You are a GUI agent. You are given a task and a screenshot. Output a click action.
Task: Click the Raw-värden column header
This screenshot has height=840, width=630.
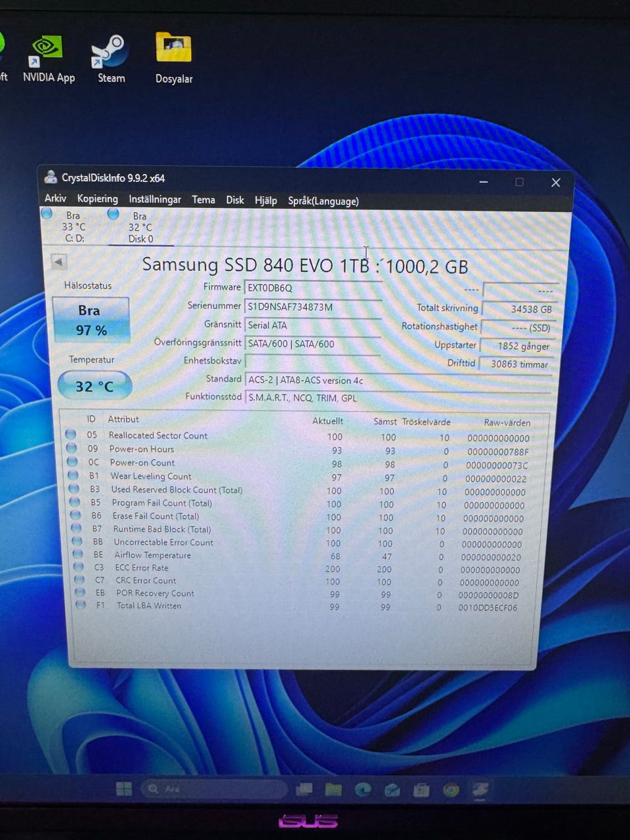point(507,423)
